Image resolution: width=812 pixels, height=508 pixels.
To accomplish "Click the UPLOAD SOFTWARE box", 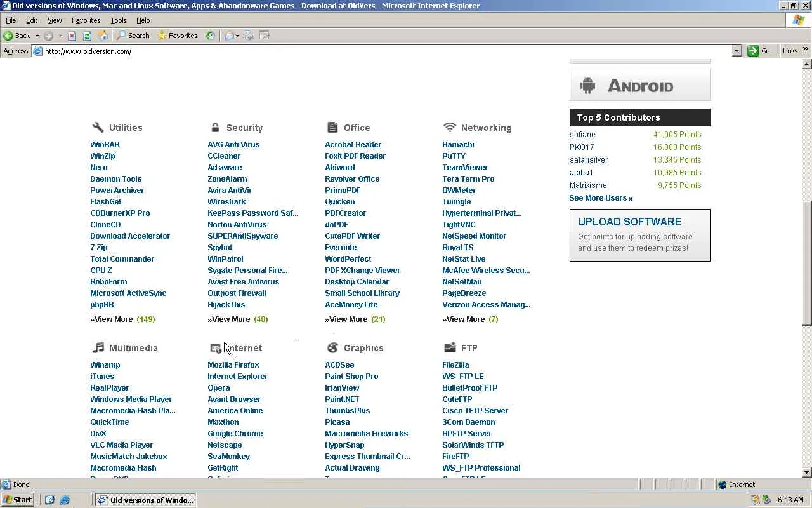I will click(x=640, y=235).
